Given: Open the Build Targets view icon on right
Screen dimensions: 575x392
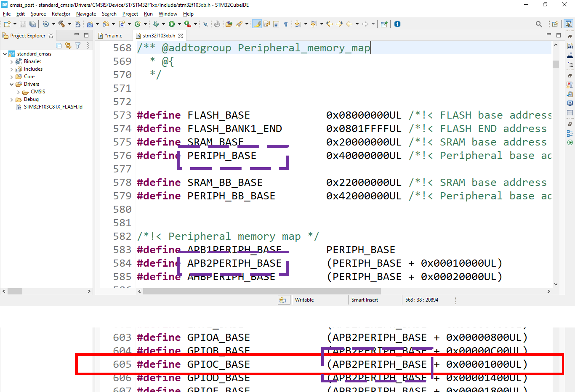Looking at the screenshot, I should click(x=570, y=142).
